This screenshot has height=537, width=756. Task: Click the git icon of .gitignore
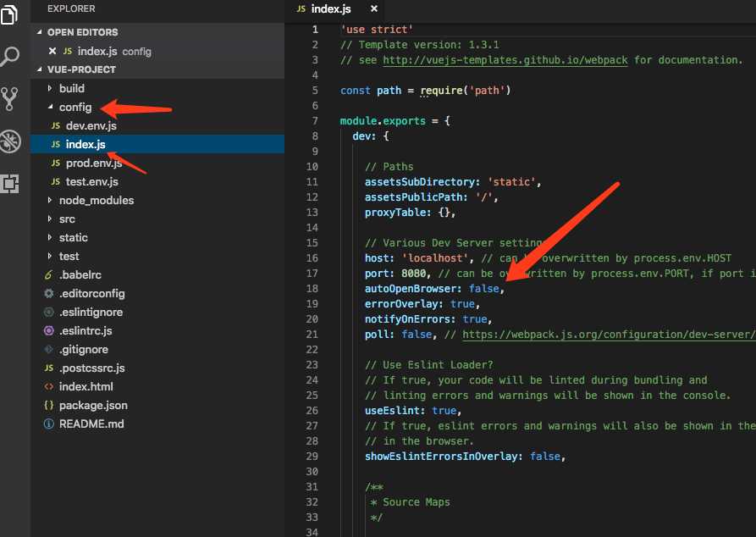49,349
